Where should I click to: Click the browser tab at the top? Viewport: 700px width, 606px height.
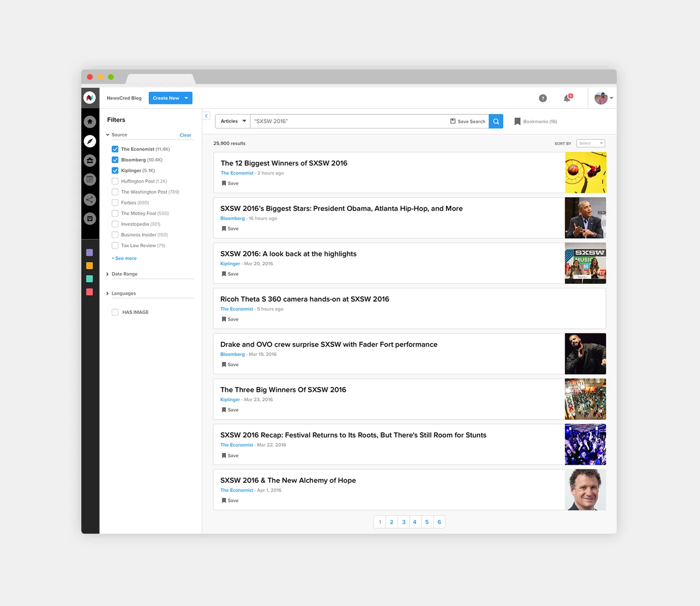[160, 78]
